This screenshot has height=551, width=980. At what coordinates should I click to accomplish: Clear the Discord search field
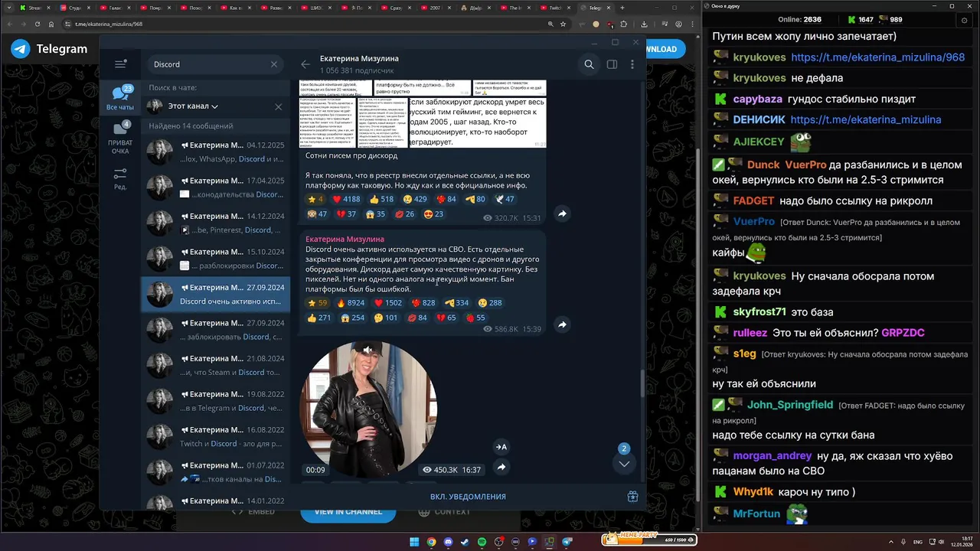(274, 64)
